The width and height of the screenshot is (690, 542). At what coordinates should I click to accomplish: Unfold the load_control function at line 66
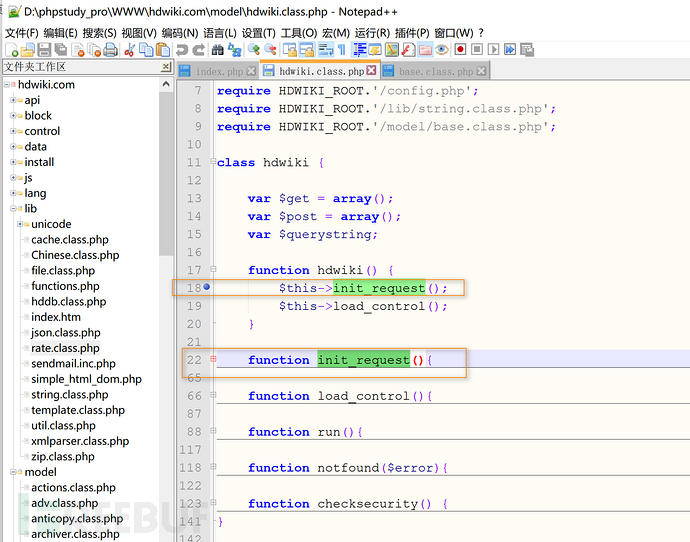point(213,395)
